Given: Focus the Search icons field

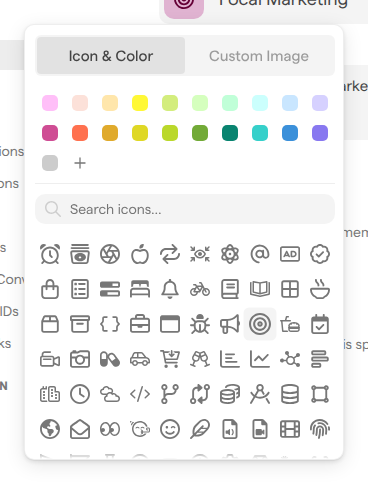Looking at the screenshot, I should [x=185, y=209].
